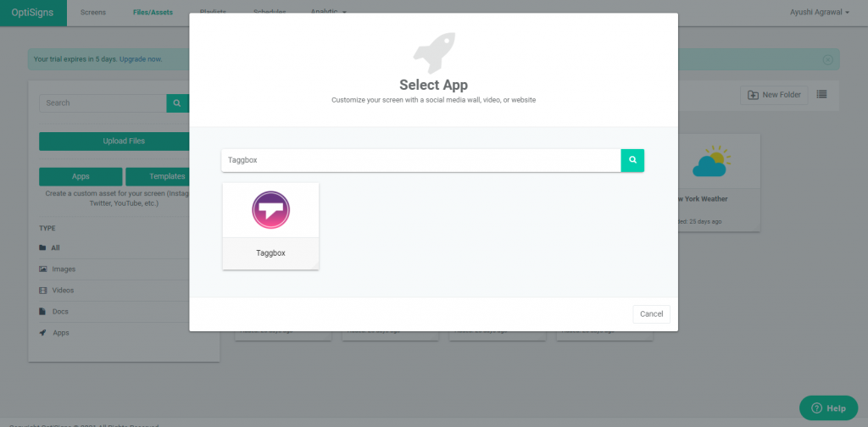
Task: Click the weather sun-cloud icon
Action: pyautogui.click(x=711, y=162)
